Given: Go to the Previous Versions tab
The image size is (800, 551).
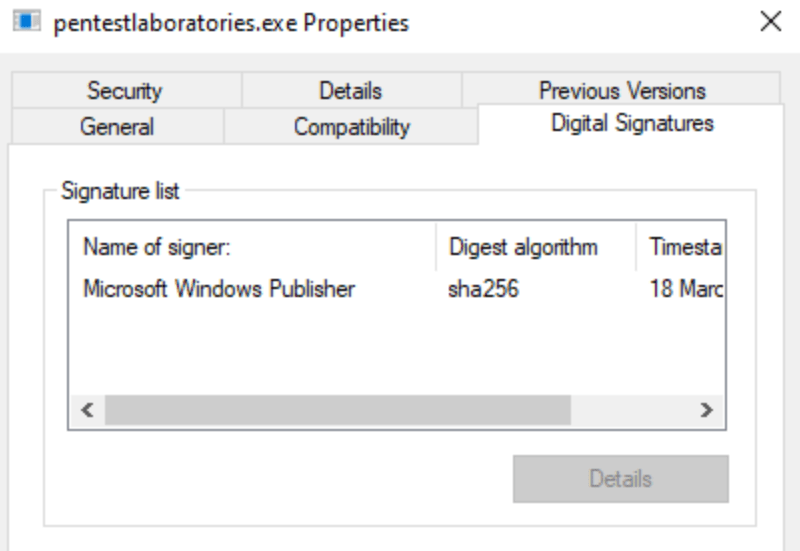Looking at the screenshot, I should pyautogui.click(x=622, y=91).
